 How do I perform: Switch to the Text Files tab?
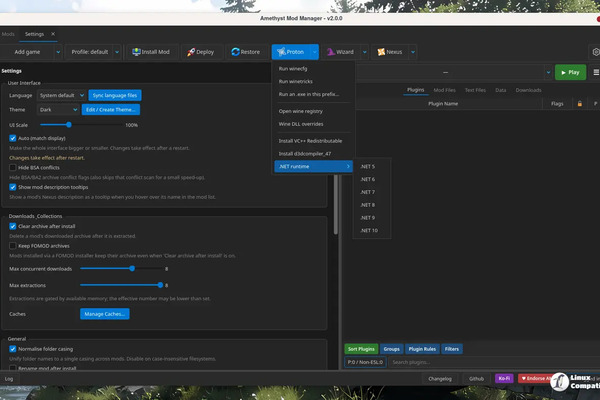475,90
